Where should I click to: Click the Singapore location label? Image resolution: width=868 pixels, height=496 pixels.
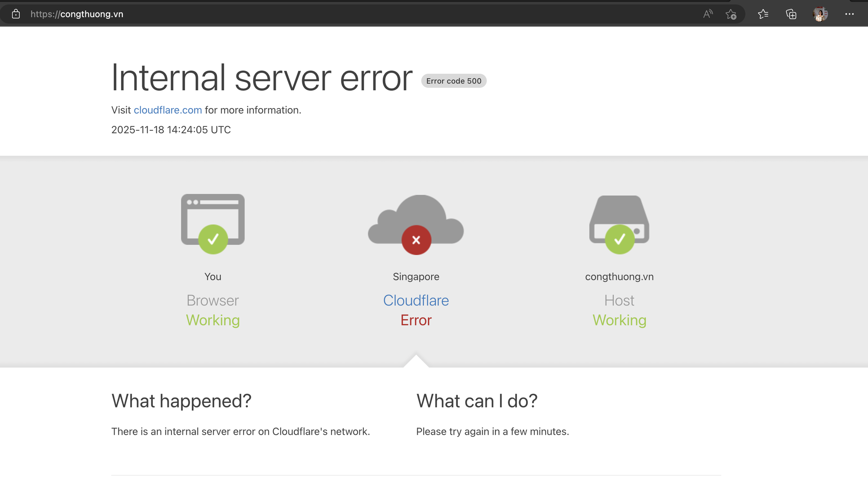[416, 276]
